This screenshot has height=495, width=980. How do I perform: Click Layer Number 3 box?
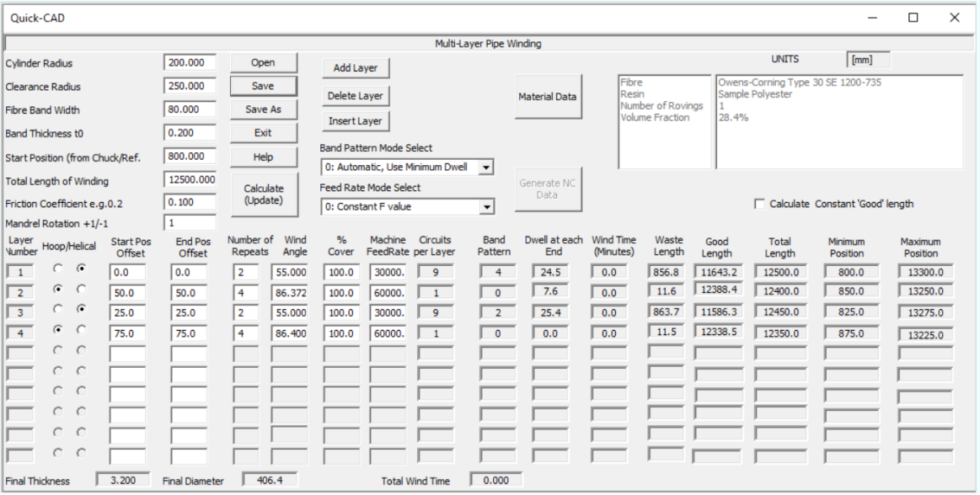tap(20, 312)
